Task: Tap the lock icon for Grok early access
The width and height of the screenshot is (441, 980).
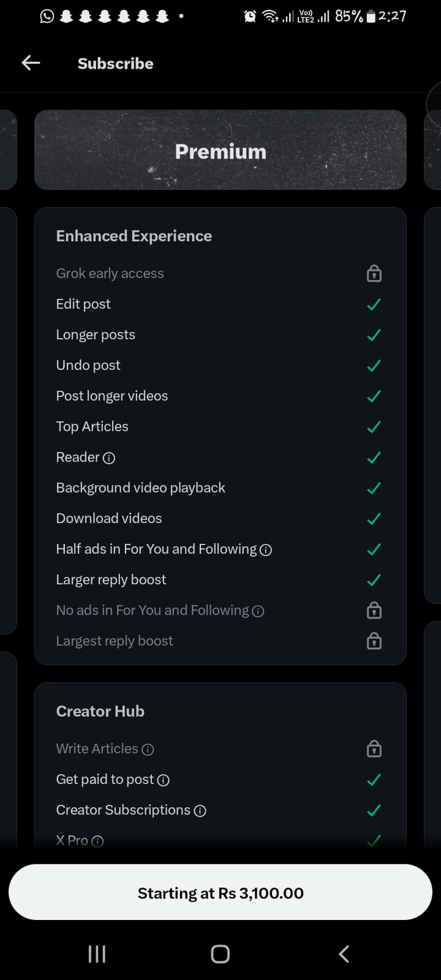Action: pyautogui.click(x=374, y=273)
